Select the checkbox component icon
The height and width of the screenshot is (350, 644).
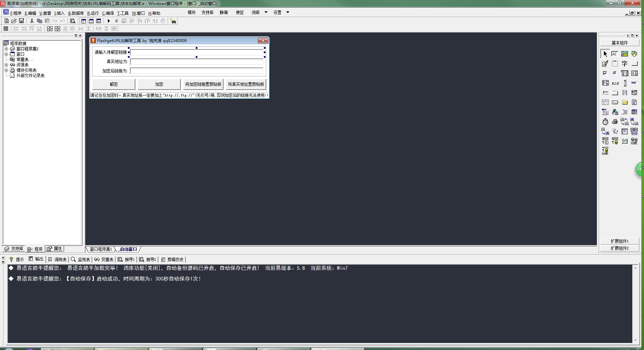coord(605,73)
